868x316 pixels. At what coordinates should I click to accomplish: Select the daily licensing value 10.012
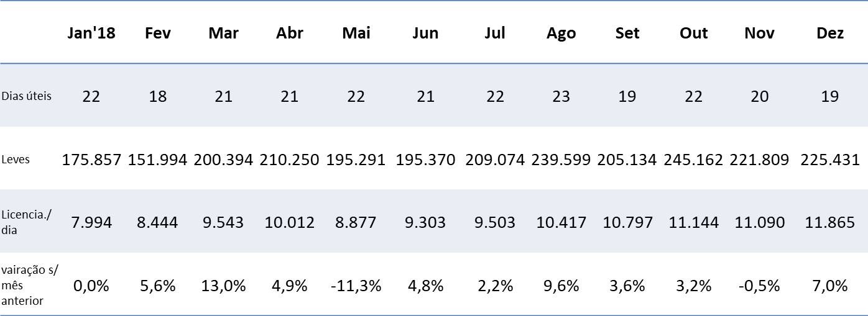tap(289, 222)
